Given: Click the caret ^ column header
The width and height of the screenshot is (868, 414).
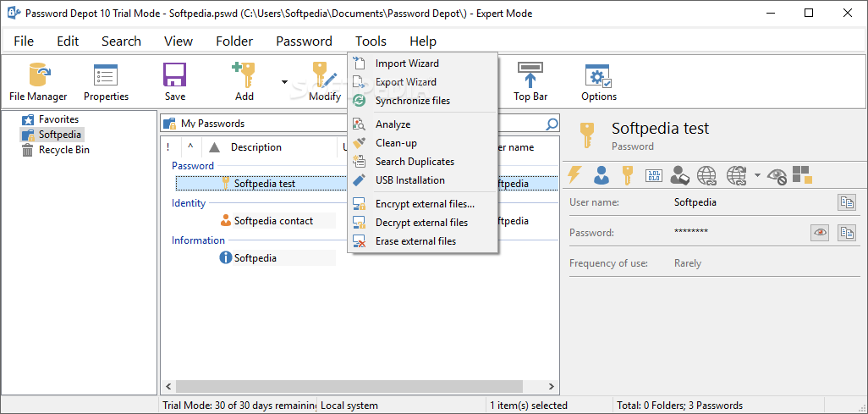Looking at the screenshot, I should [190, 146].
